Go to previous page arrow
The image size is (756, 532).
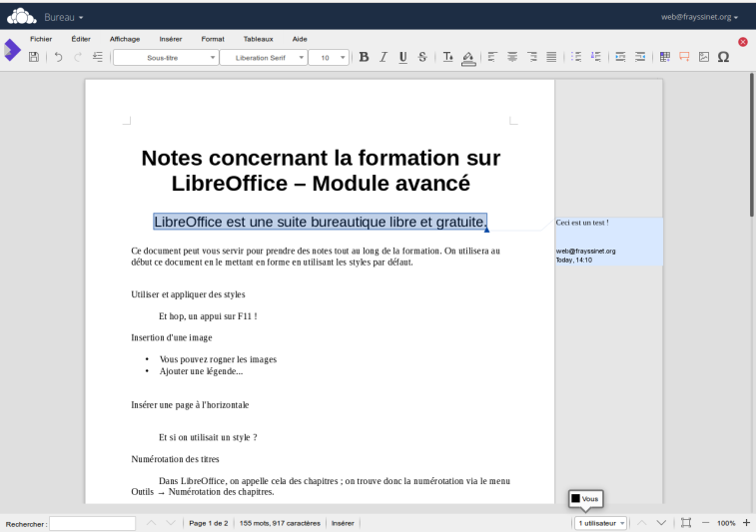642,523
